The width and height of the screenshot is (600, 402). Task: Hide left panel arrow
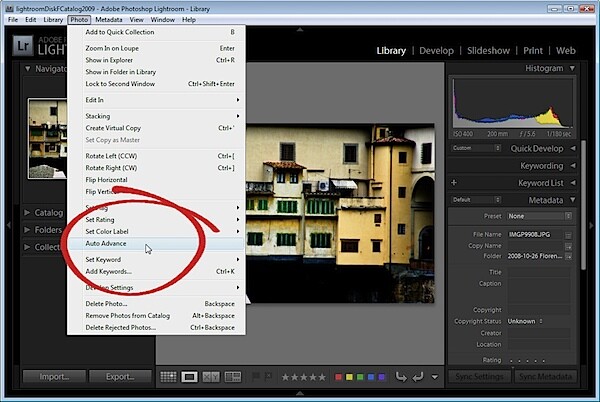coord(8,225)
